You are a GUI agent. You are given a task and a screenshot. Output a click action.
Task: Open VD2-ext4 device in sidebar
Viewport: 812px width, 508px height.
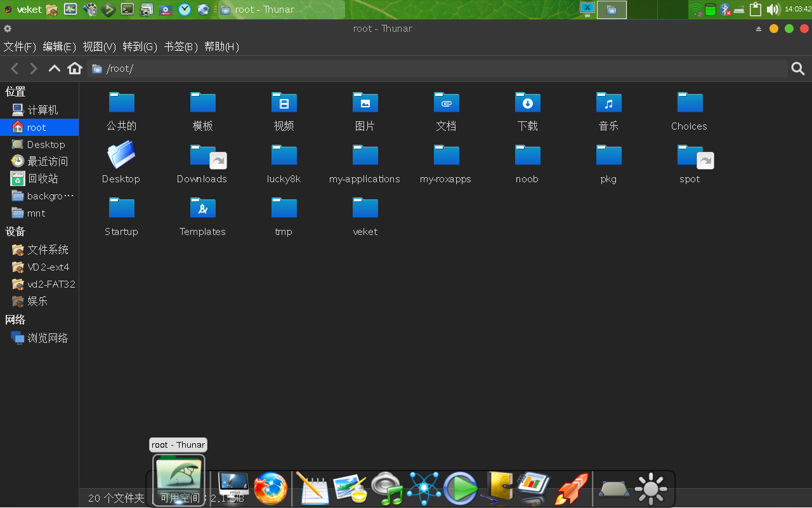pyautogui.click(x=39, y=267)
